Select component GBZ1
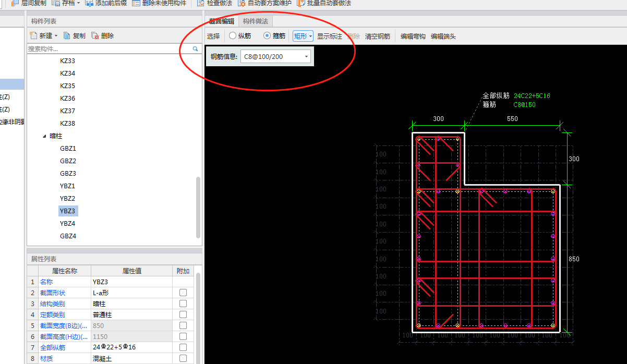 pyautogui.click(x=68, y=149)
